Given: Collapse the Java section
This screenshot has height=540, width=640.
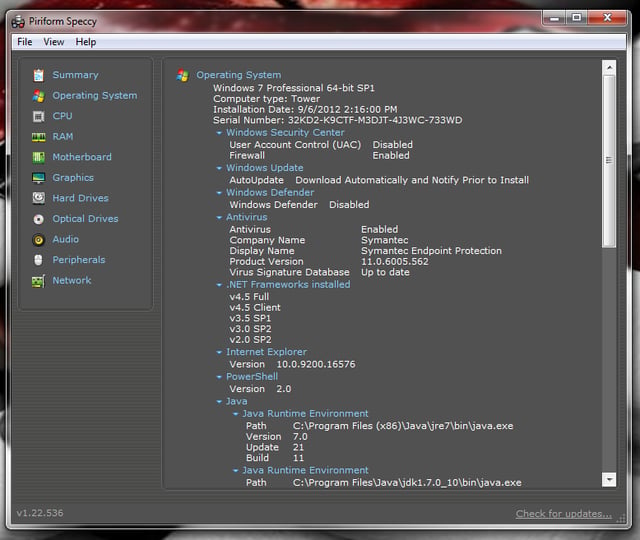Looking at the screenshot, I should 219,402.
